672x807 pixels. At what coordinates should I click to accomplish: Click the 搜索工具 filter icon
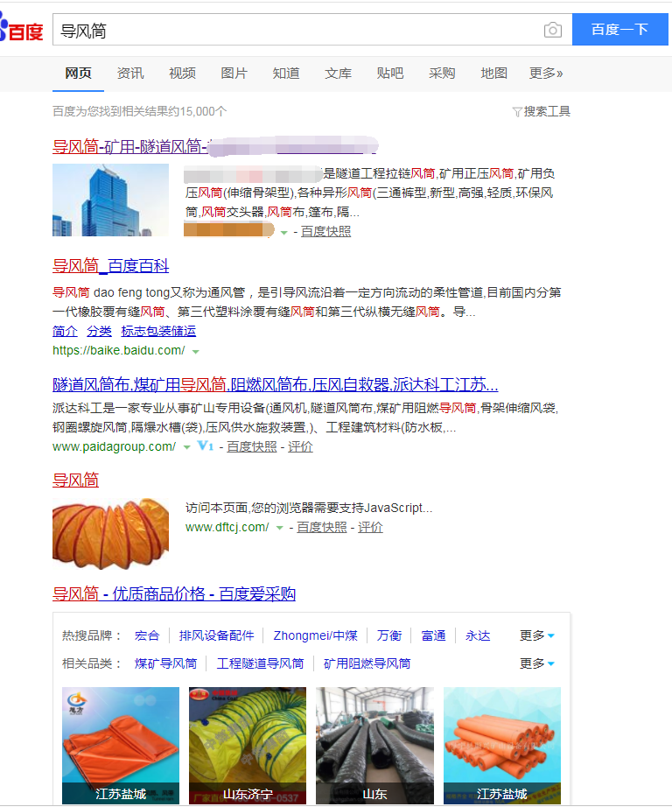517,112
